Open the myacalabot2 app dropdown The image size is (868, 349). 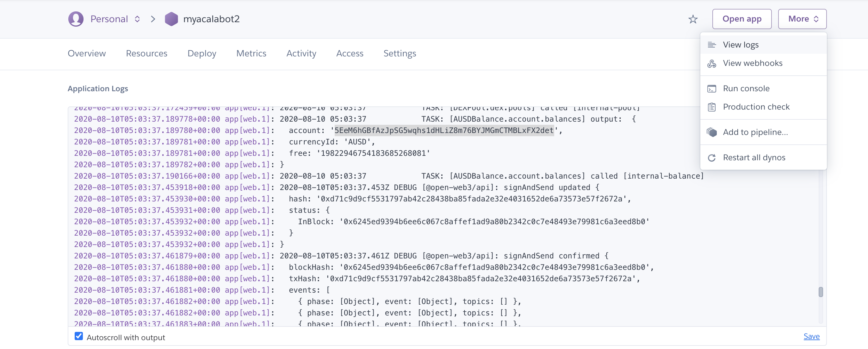[802, 18]
